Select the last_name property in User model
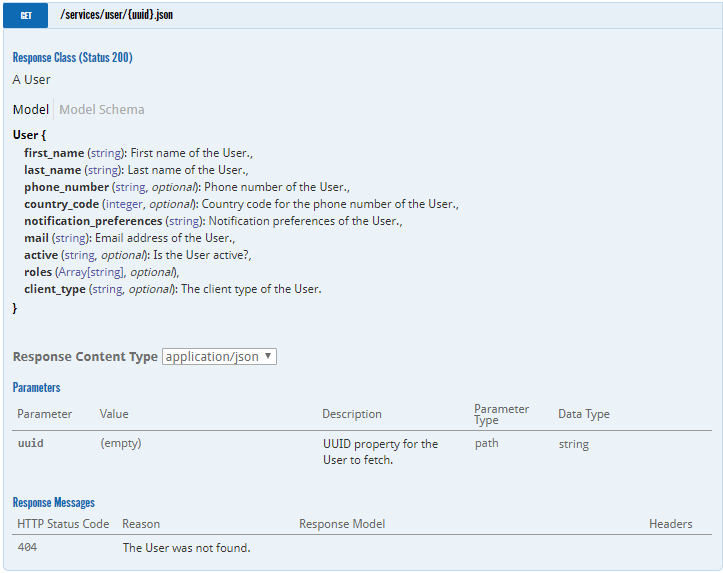The height and width of the screenshot is (573, 723). 53,170
